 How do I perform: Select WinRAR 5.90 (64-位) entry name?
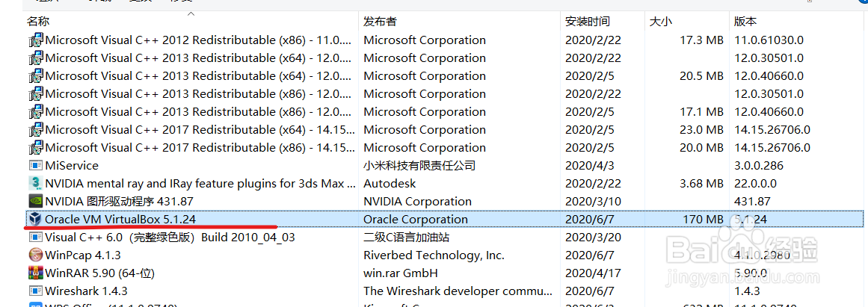99,273
